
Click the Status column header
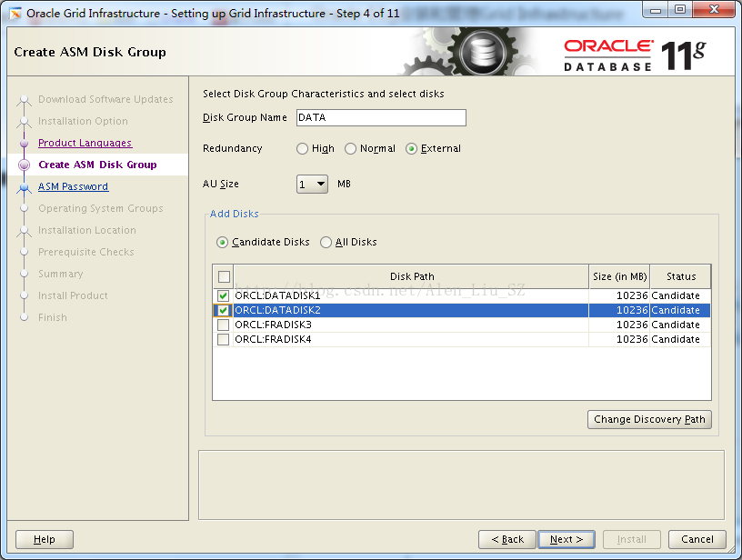click(x=681, y=276)
